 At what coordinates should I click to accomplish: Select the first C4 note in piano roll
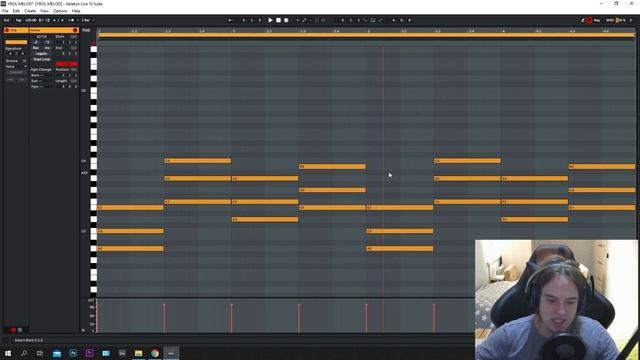click(x=198, y=161)
